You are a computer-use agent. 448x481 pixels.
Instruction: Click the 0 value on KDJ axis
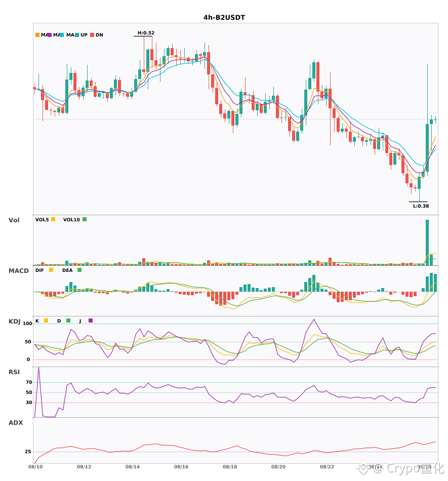point(28,359)
